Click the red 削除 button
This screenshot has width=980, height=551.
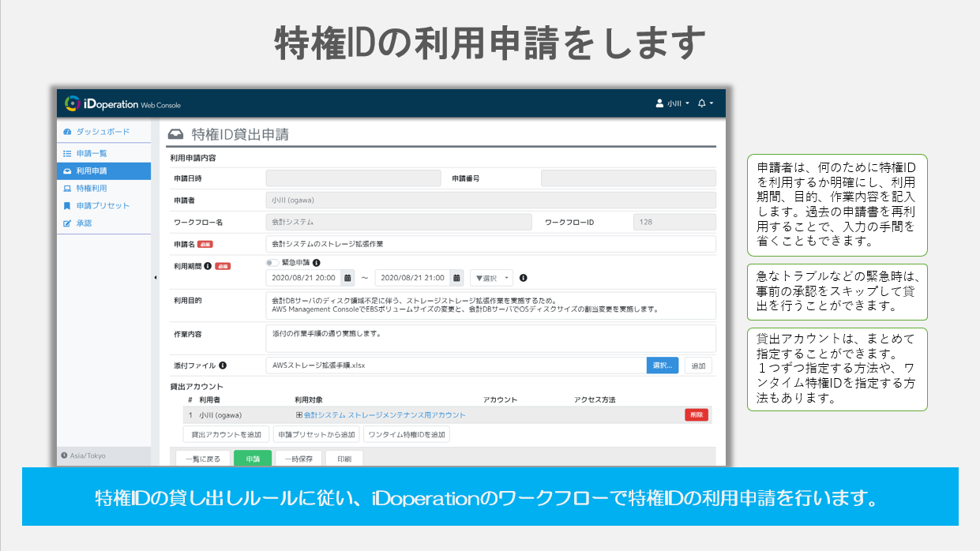point(696,415)
